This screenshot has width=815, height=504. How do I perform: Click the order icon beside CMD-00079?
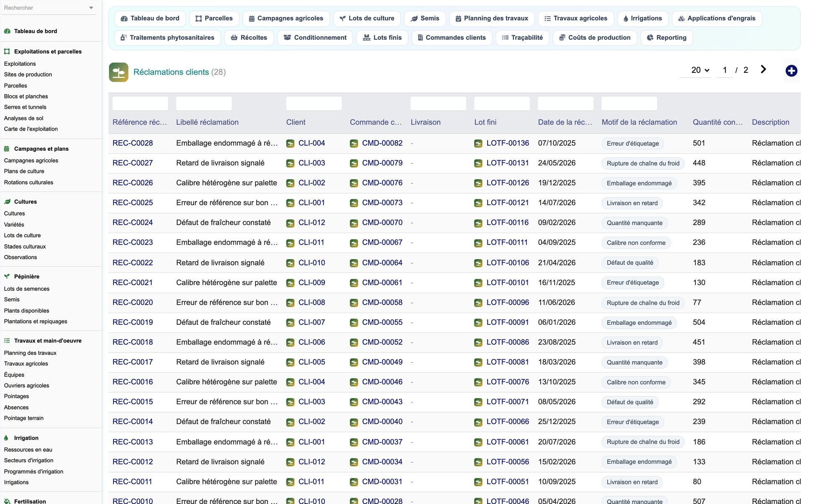(354, 163)
